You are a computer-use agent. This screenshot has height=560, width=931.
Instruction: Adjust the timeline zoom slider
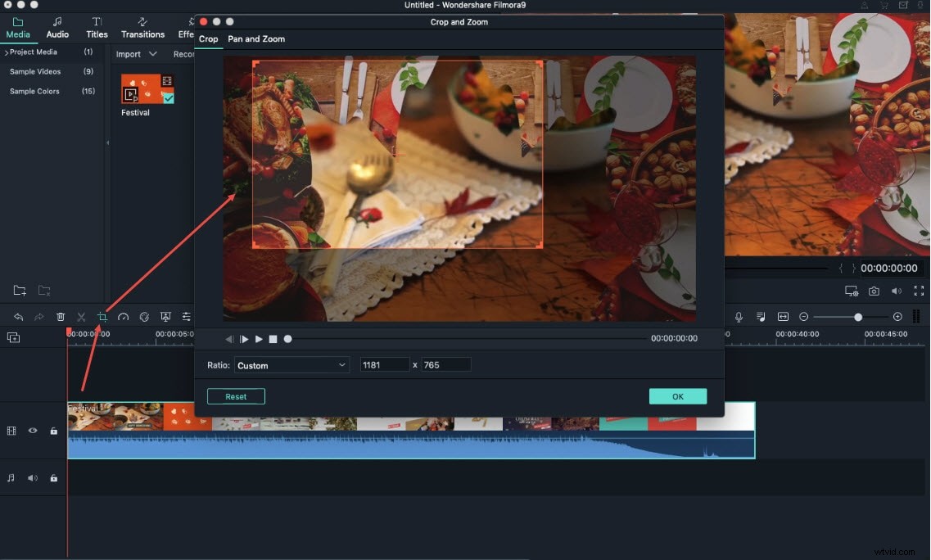pos(856,316)
